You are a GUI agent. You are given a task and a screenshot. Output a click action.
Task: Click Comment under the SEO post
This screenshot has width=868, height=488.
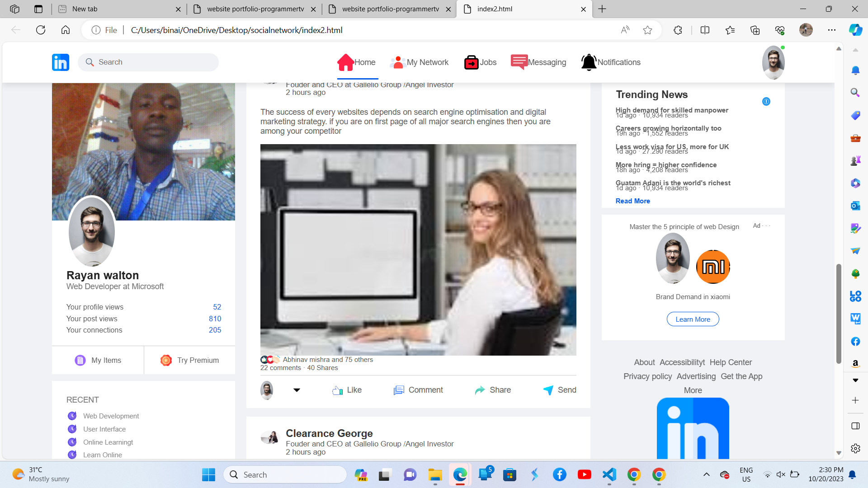pos(418,390)
